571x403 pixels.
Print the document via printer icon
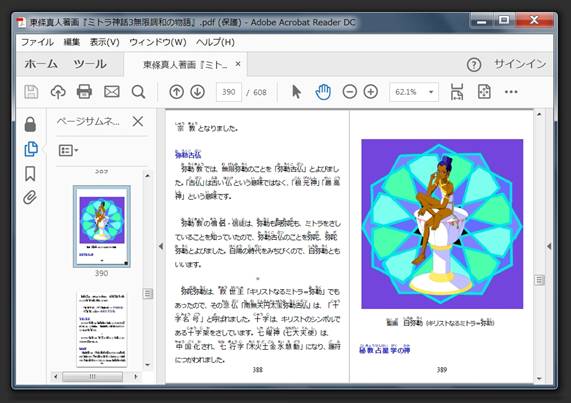84,92
